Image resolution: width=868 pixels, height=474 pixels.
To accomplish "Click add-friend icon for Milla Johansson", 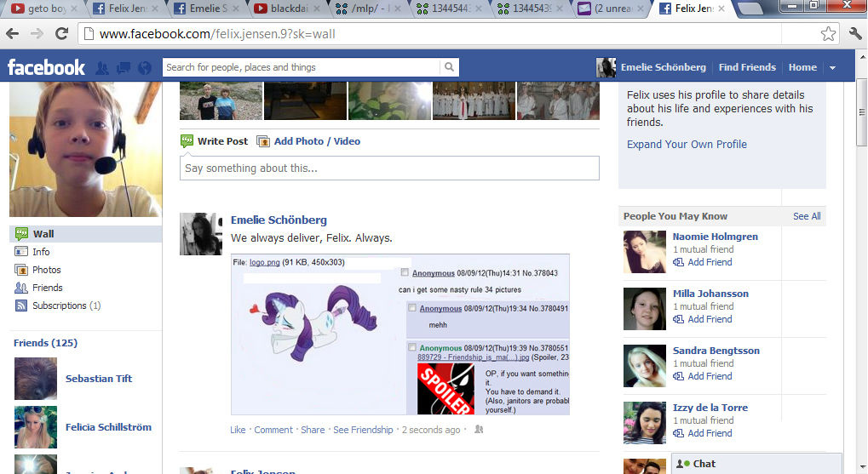I will point(678,319).
